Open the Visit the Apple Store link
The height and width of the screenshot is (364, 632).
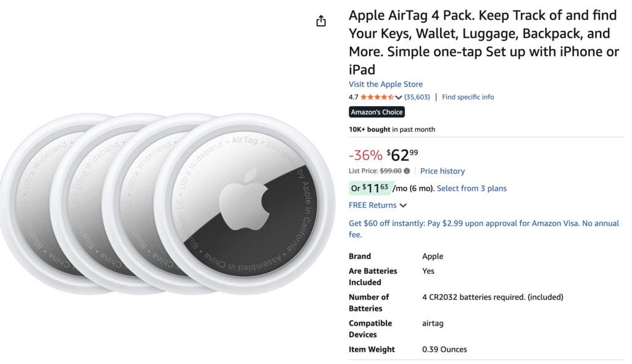click(386, 84)
